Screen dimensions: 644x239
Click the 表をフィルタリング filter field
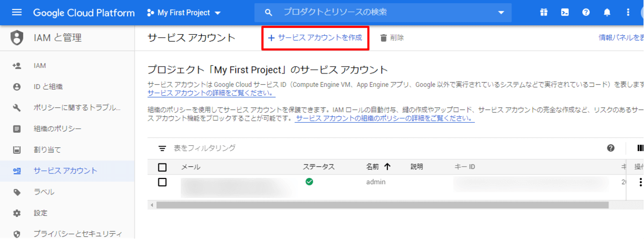coord(204,148)
